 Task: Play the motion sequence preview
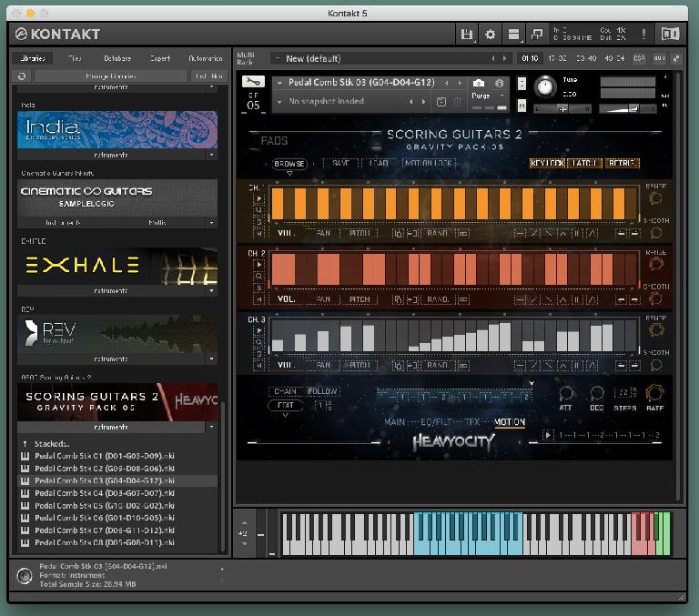click(548, 435)
